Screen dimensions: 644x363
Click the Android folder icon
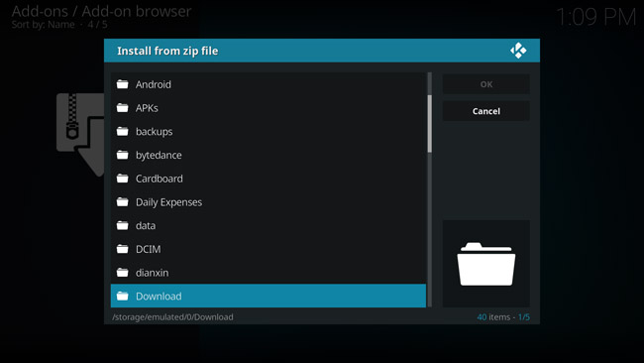(123, 84)
